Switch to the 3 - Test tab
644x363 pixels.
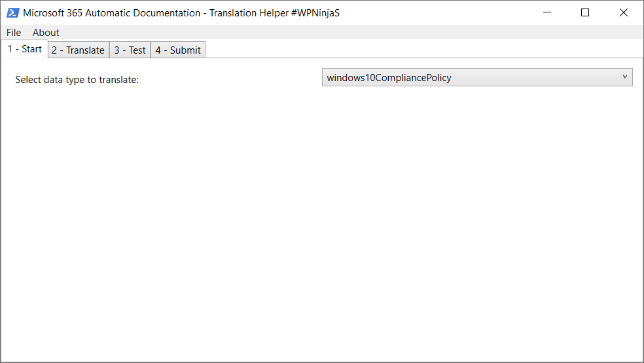pos(130,50)
